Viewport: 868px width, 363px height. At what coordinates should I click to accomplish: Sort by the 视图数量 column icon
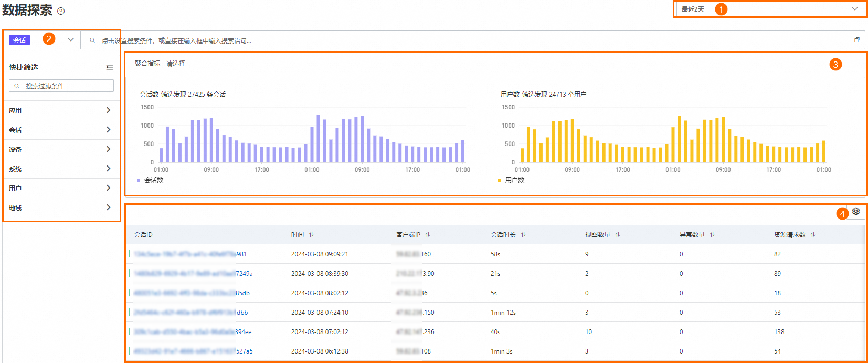coord(618,235)
